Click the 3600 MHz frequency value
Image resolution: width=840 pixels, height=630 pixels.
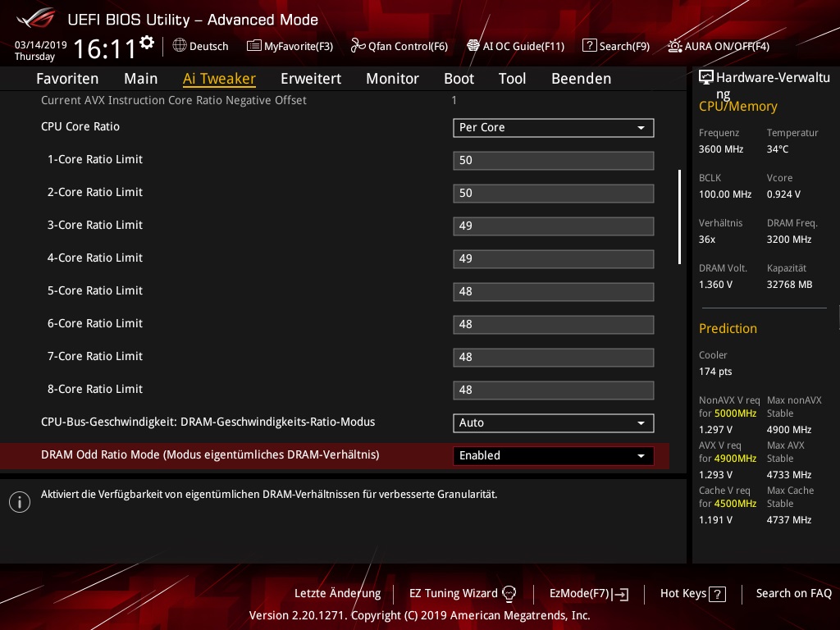click(721, 149)
